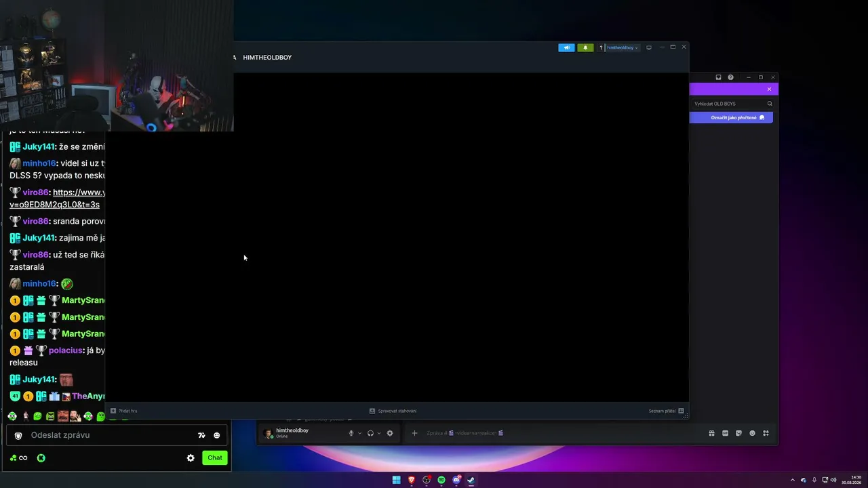The width and height of the screenshot is (868, 488).
Task: Open Steam help question mark
Action: tap(601, 48)
